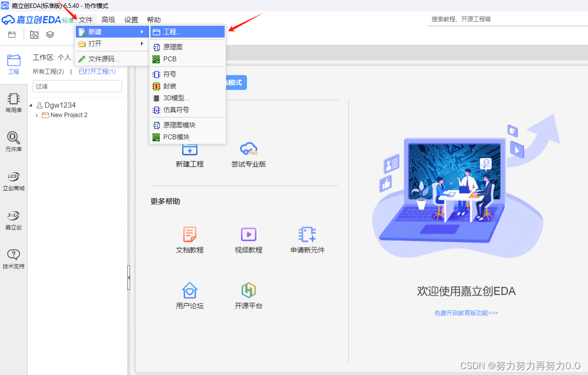Click the layers stack toolbar icon

pyautogui.click(x=50, y=35)
